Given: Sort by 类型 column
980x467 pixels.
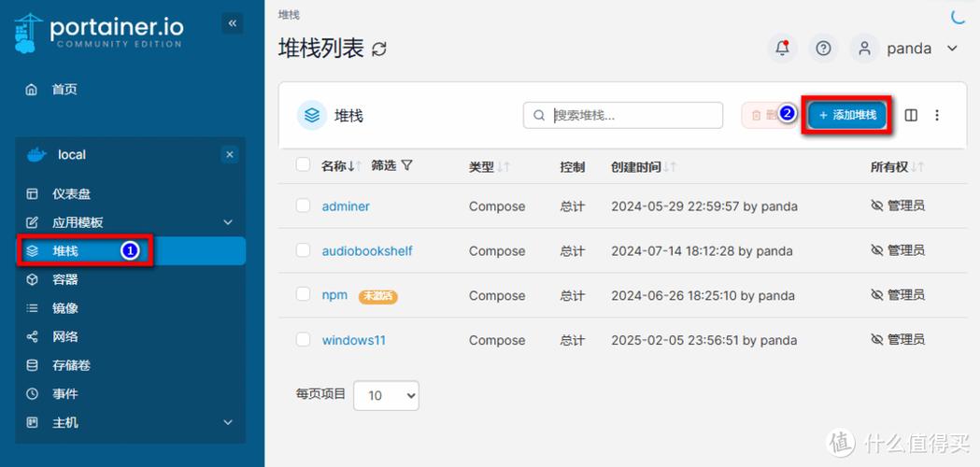Looking at the screenshot, I should (x=490, y=167).
